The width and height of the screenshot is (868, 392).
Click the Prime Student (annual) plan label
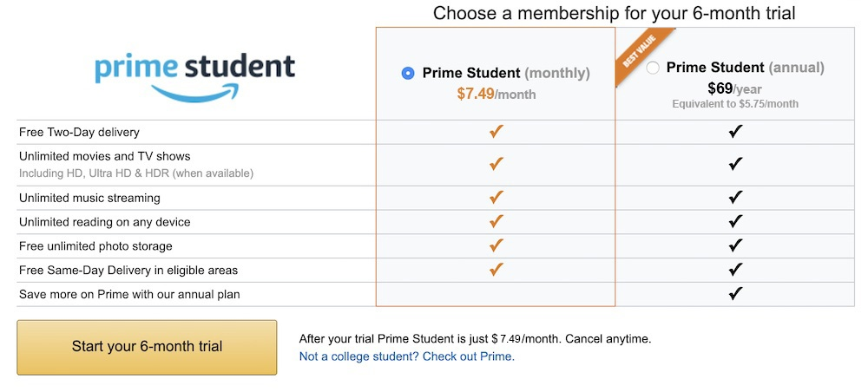pyautogui.click(x=745, y=68)
